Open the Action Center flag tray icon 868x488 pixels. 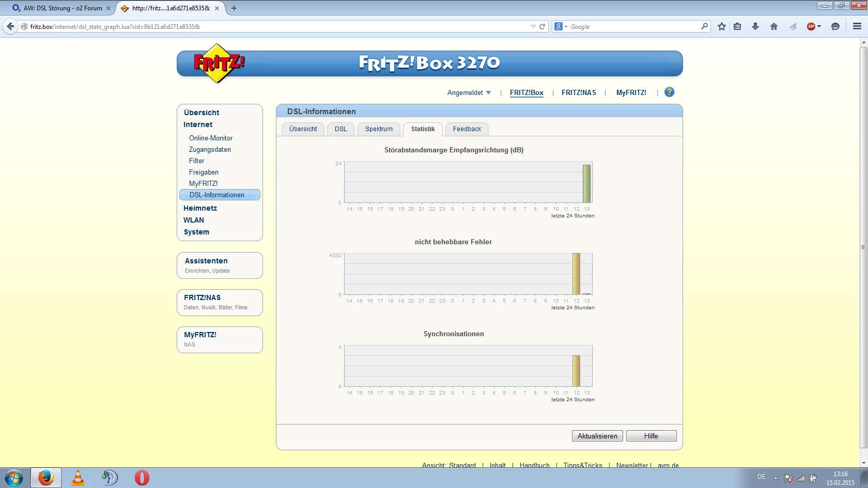click(788, 478)
